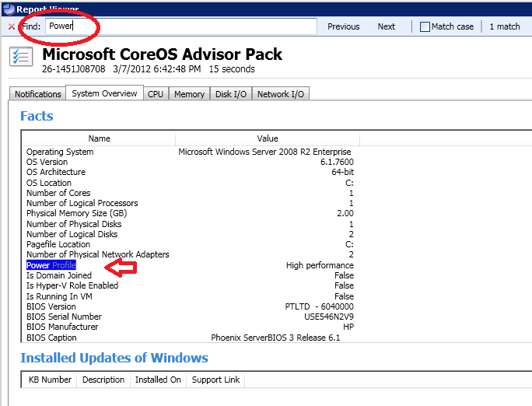Click the 1 match status text
532x406 pixels.
505,26
